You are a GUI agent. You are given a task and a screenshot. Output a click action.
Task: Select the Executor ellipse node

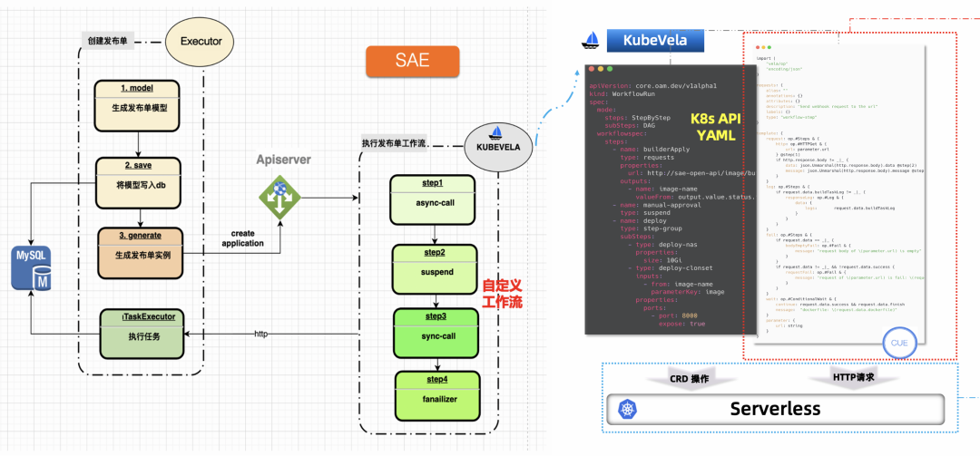(201, 42)
